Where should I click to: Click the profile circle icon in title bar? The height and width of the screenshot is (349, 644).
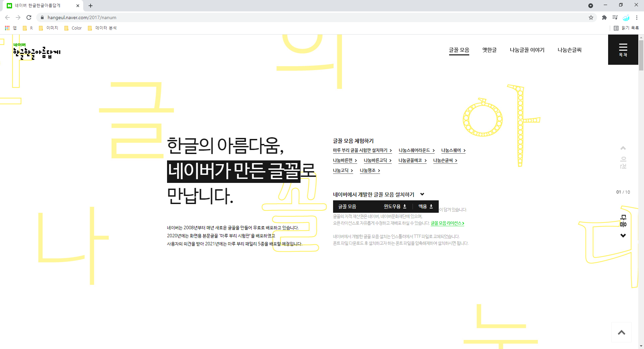click(x=591, y=6)
